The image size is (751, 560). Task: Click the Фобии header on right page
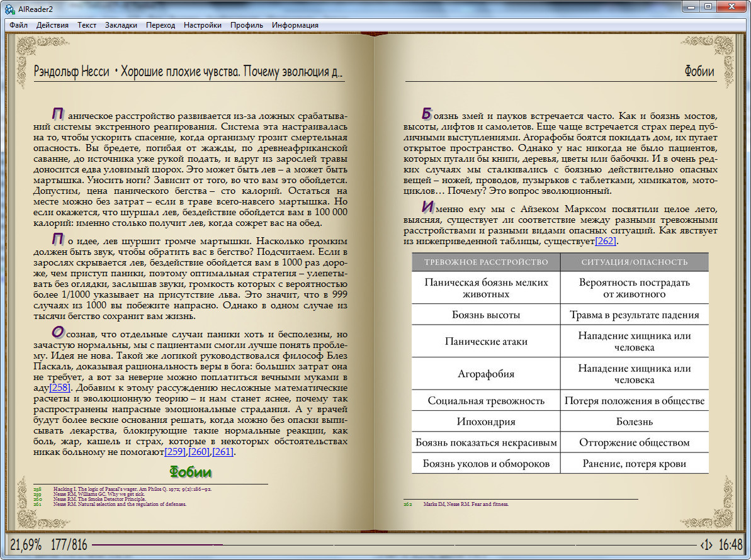(x=699, y=71)
